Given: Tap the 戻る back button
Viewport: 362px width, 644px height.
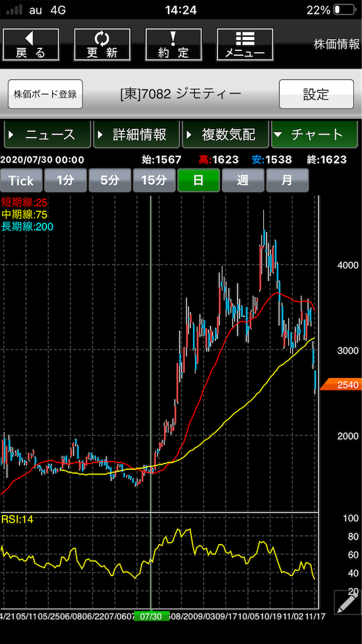Looking at the screenshot, I should pos(31,45).
